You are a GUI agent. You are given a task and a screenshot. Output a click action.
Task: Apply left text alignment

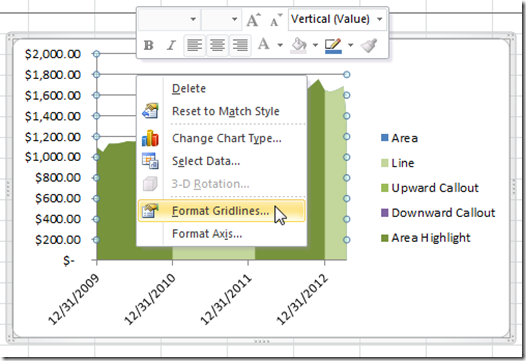[195, 45]
